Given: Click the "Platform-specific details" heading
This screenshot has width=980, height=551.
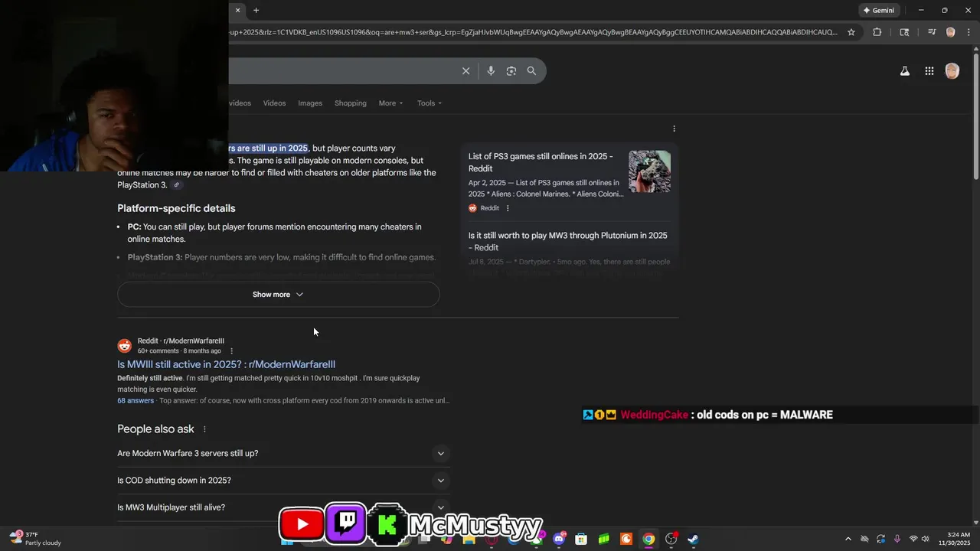Looking at the screenshot, I should [x=176, y=208].
